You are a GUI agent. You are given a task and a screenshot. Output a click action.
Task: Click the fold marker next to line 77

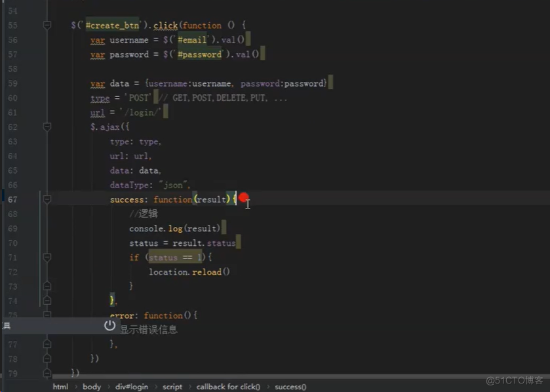[x=47, y=343]
